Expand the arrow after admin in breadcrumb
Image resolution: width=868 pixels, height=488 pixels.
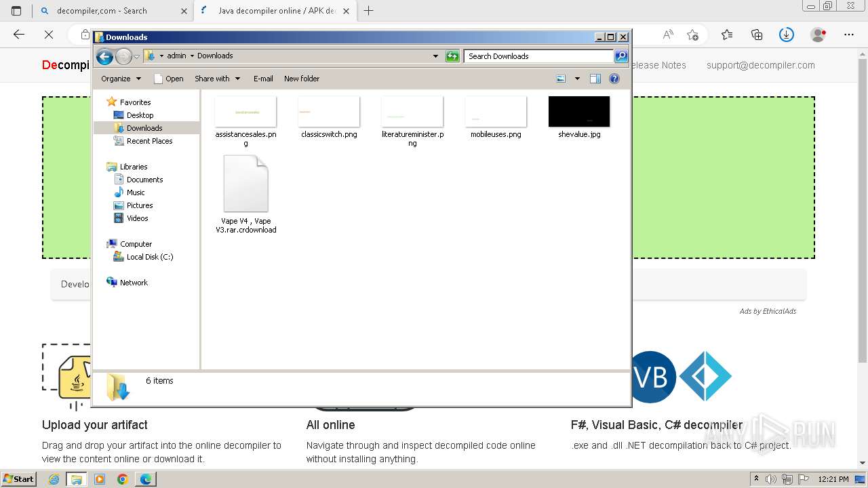point(192,56)
